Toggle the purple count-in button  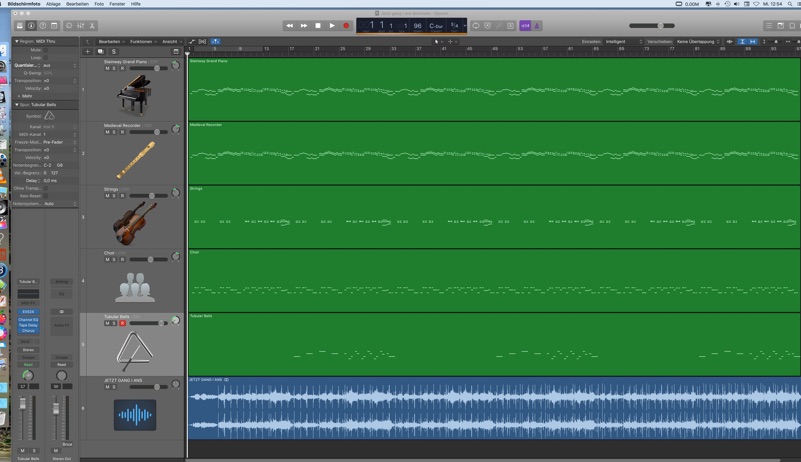[x=525, y=26]
